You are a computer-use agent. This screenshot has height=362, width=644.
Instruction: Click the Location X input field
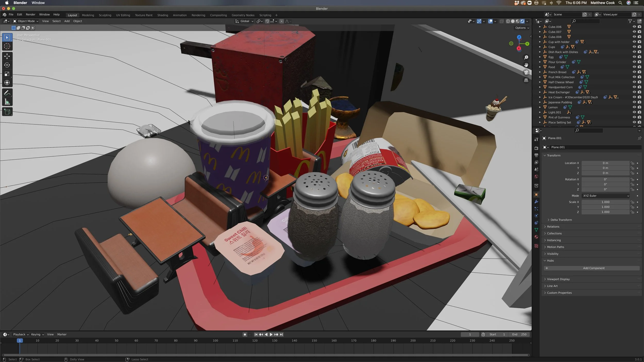click(x=605, y=163)
